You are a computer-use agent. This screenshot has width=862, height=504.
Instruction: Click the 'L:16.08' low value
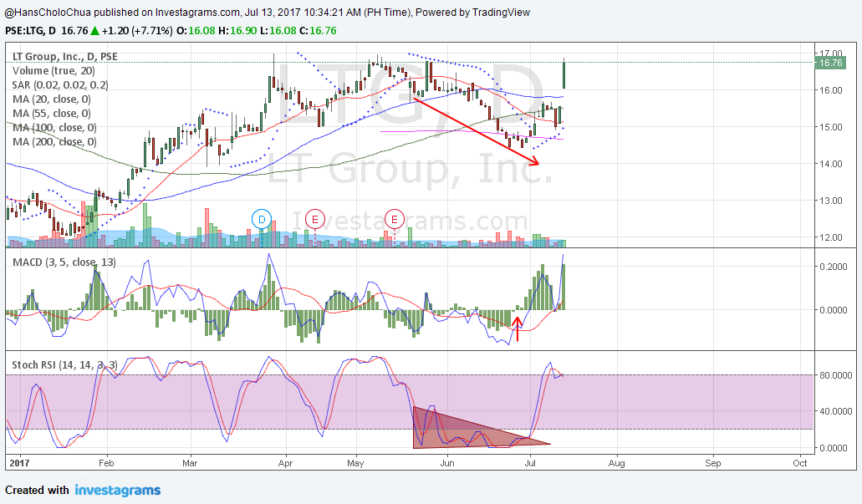[278, 31]
